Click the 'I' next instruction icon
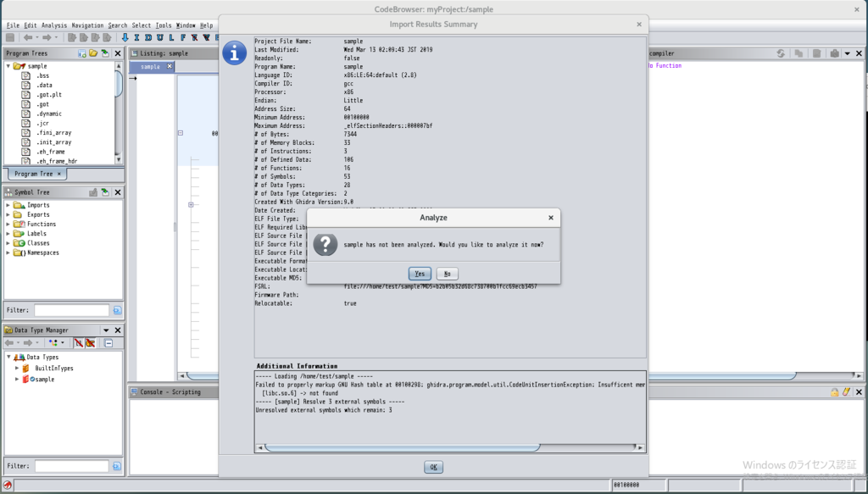Viewport: 868px width, 494px height. pyautogui.click(x=136, y=37)
